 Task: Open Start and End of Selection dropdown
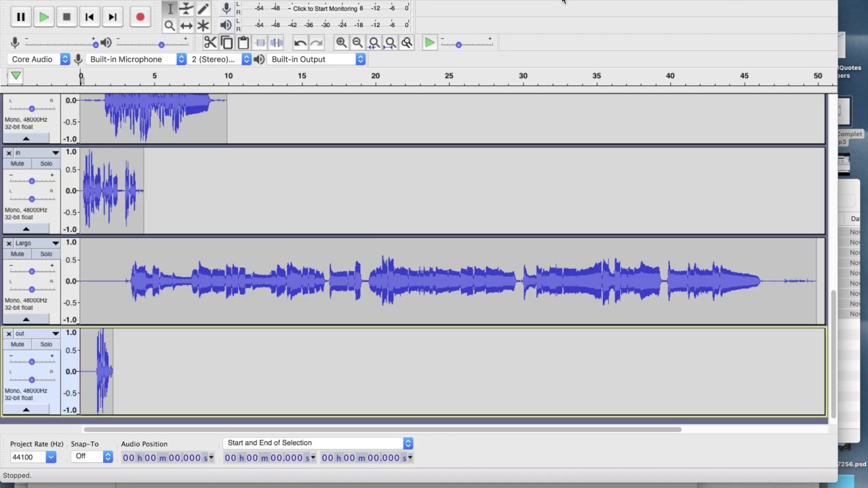pyautogui.click(x=317, y=443)
